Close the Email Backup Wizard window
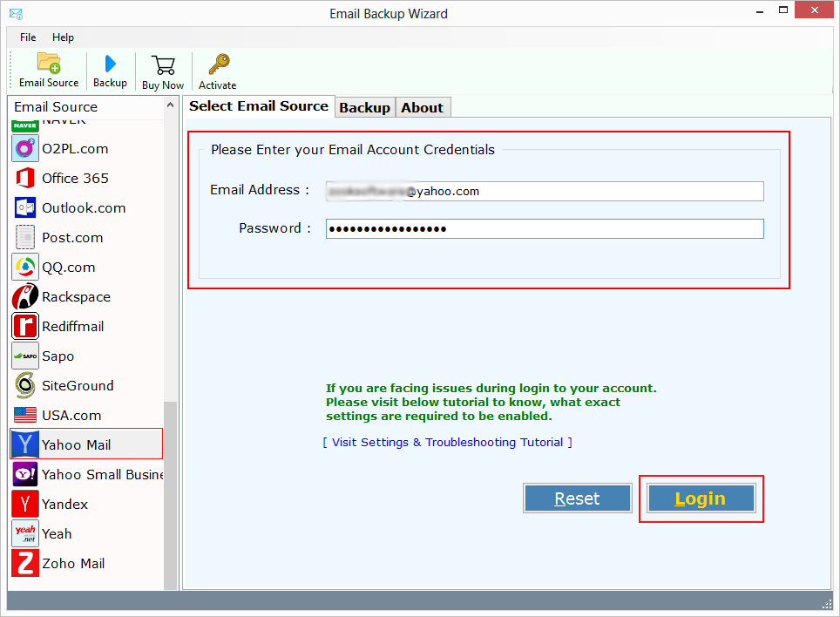Image resolution: width=840 pixels, height=617 pixels. click(814, 10)
